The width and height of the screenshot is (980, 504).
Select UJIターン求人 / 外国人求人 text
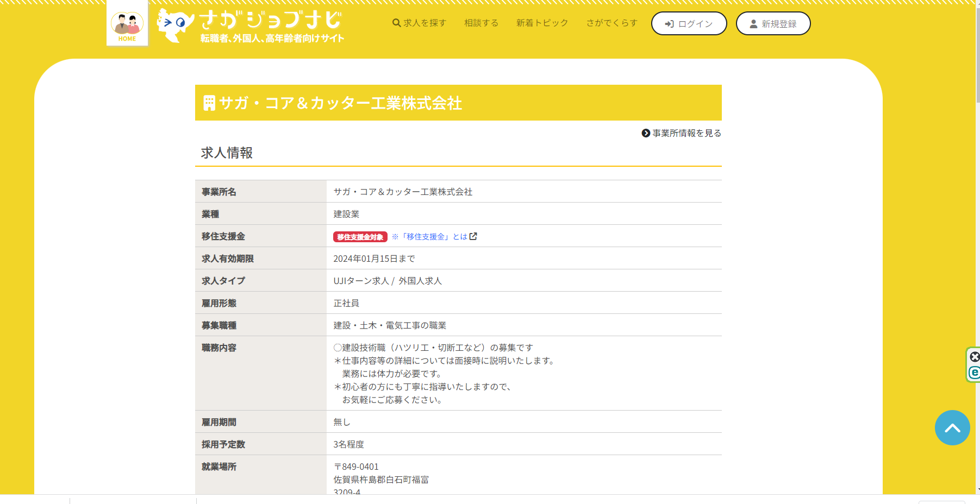coord(388,281)
